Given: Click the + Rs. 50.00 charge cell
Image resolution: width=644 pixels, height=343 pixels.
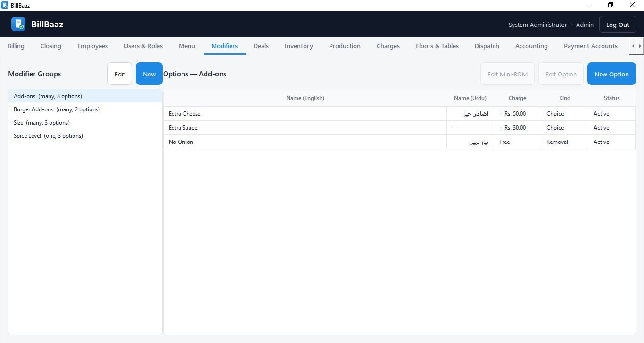Looking at the screenshot, I should pos(517,113).
